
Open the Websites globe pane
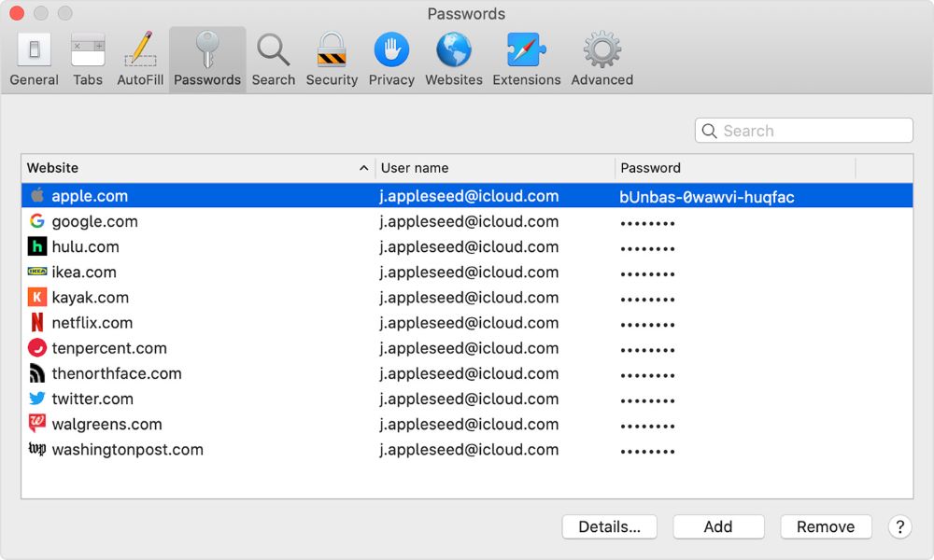coord(453,60)
